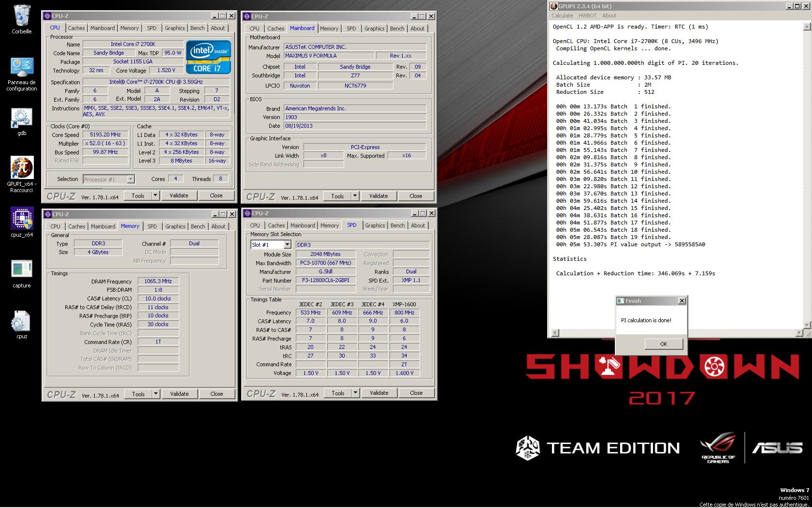Open the About menu in GPUPI
This screenshot has width=812, height=508.
pos(609,15)
